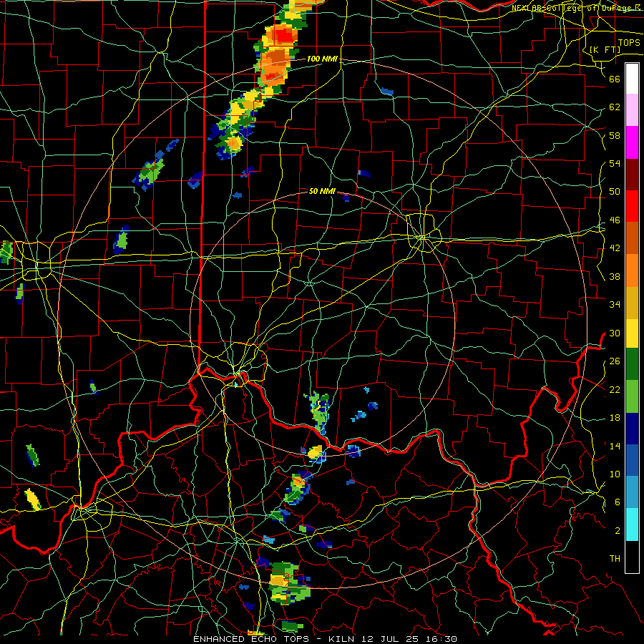
Task: Click the legend value "34"
Action: (x=615, y=305)
